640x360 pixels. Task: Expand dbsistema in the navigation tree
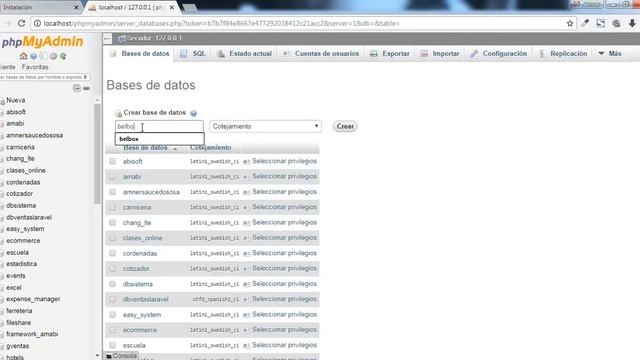(x=2, y=206)
